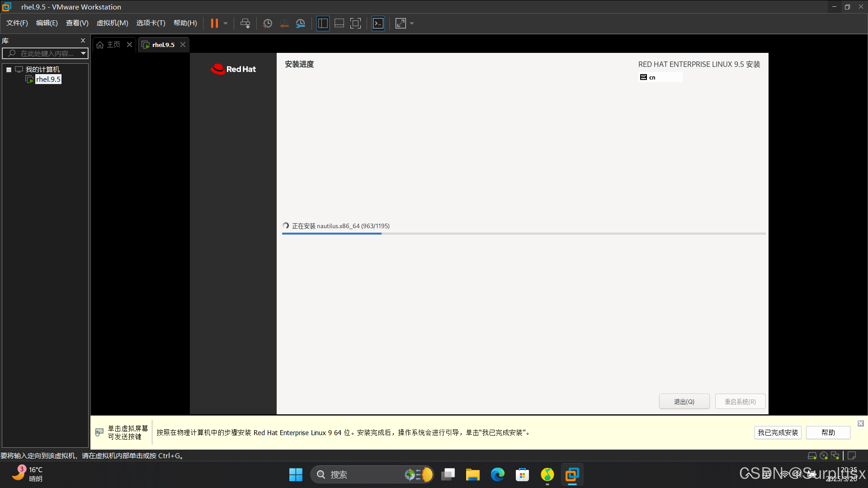
Task: Open the library search filter dropdown
Action: [83, 53]
